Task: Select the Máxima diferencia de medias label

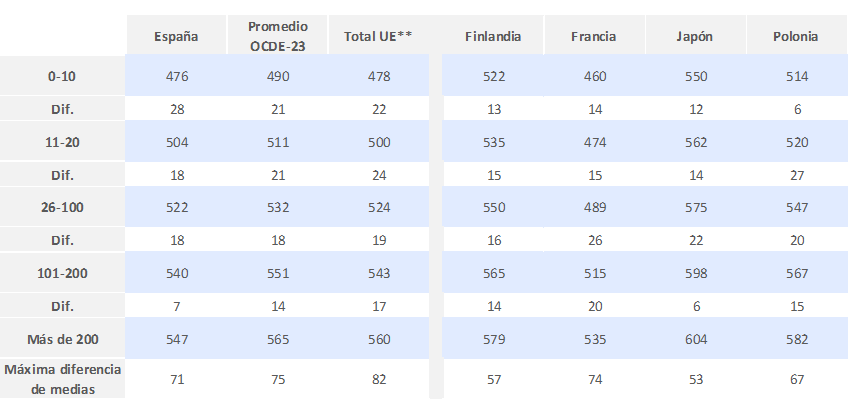Action: click(63, 379)
